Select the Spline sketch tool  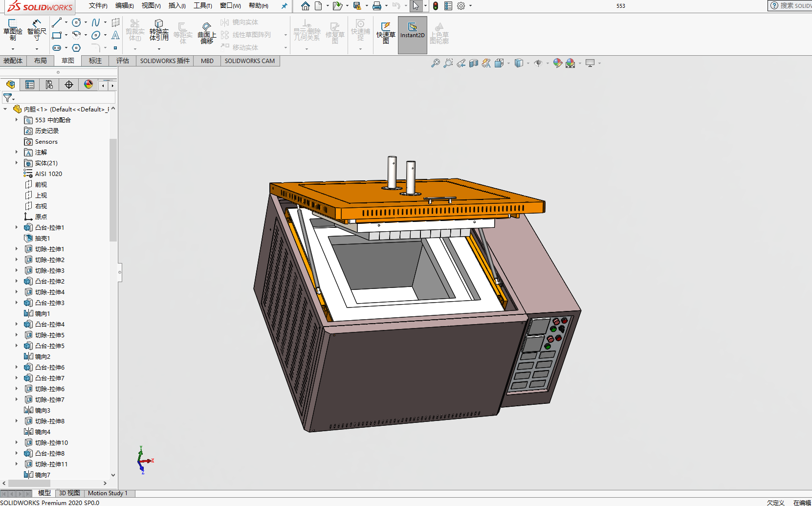pos(96,22)
